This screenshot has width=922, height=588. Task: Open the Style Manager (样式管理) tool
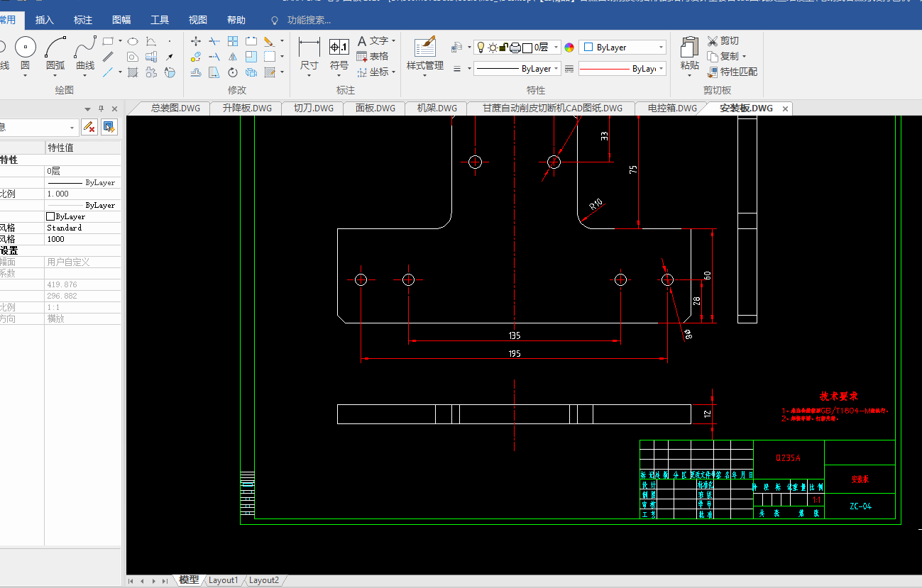(424, 48)
